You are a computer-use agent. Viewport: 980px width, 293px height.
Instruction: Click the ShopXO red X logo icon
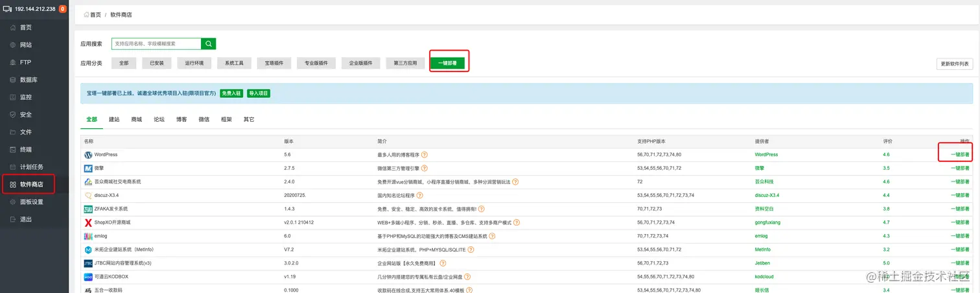point(88,222)
